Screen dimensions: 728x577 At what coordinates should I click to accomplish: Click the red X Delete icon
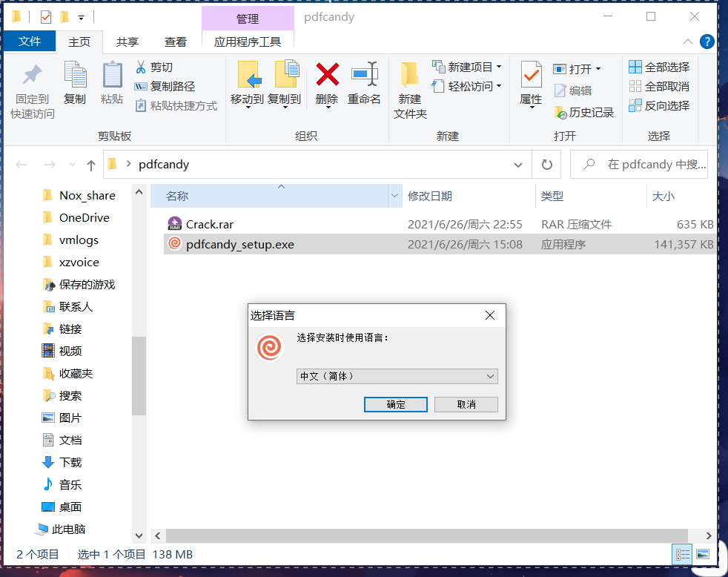328,75
